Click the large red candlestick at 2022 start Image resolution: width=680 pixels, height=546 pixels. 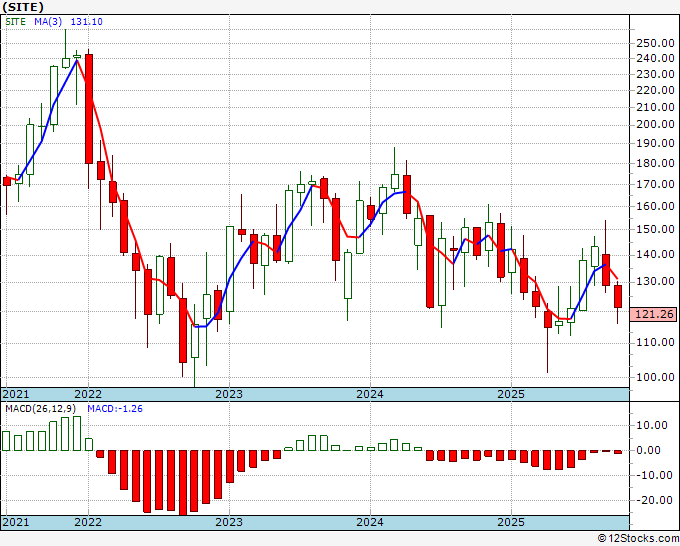(x=89, y=109)
